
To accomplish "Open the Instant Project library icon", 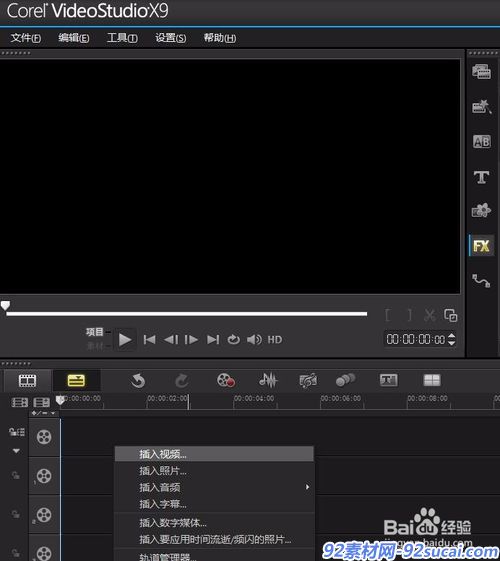I will [481, 106].
